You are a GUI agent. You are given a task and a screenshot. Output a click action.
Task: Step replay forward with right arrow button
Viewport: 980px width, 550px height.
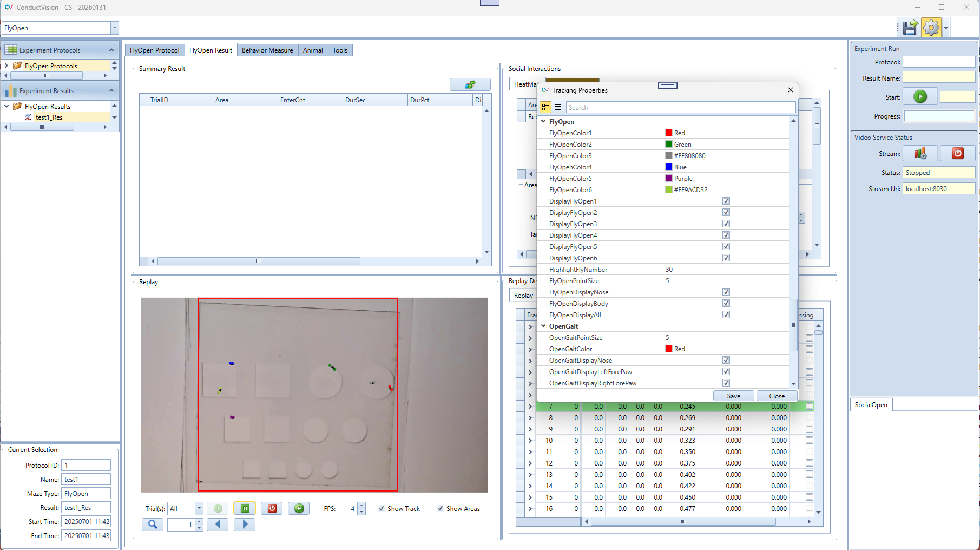pyautogui.click(x=245, y=525)
